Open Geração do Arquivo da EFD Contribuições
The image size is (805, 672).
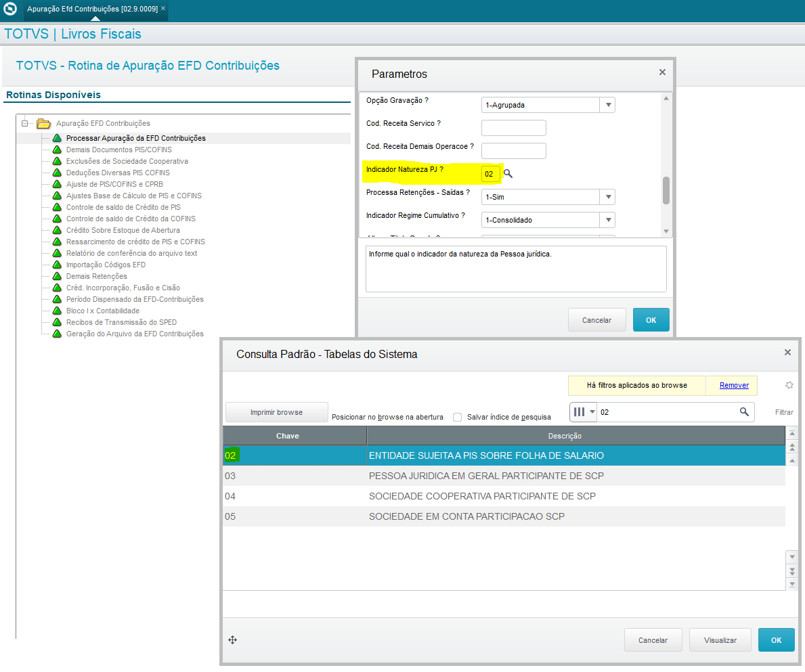135,334
